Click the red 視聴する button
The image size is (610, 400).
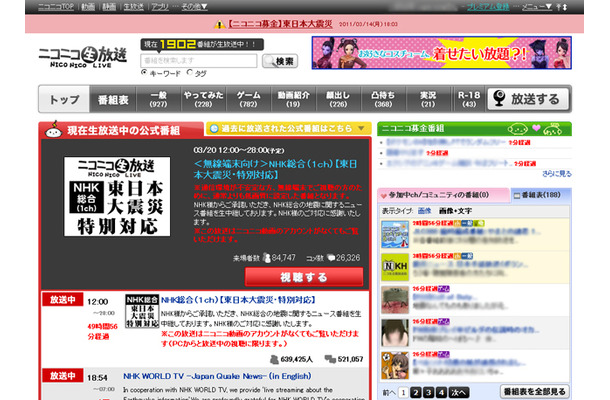[x=304, y=277]
